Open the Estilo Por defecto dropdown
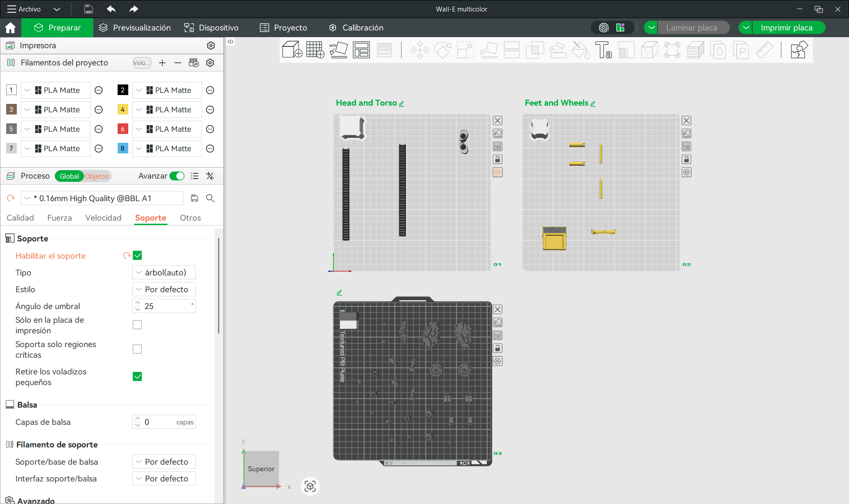 (164, 290)
